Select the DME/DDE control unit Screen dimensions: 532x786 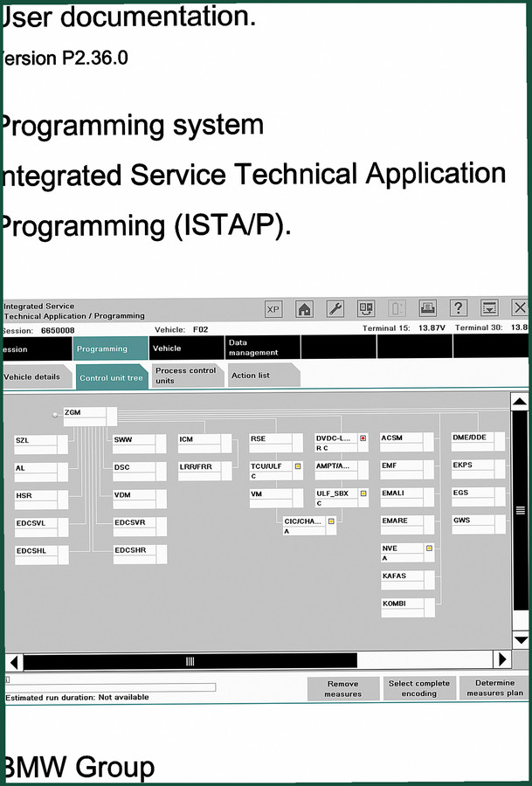(x=479, y=442)
